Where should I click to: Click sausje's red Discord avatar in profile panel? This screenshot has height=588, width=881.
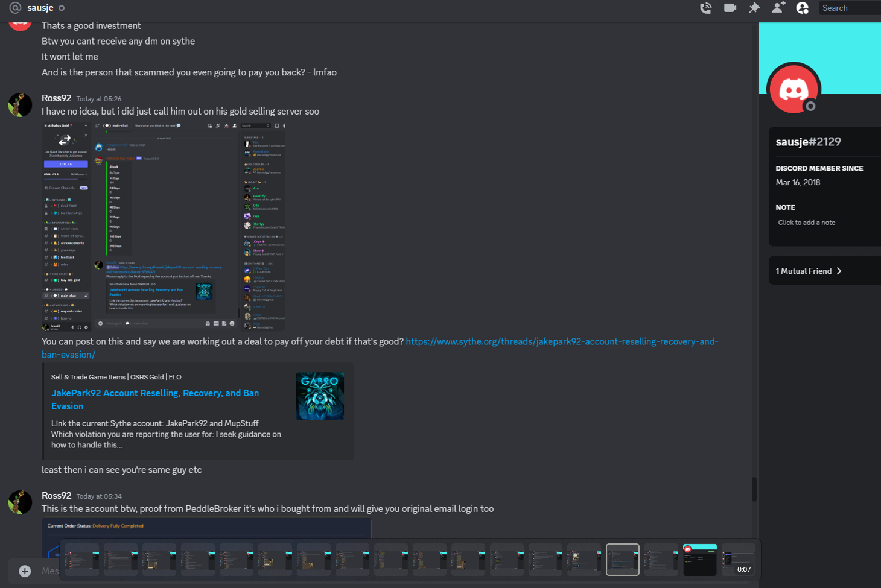[794, 89]
